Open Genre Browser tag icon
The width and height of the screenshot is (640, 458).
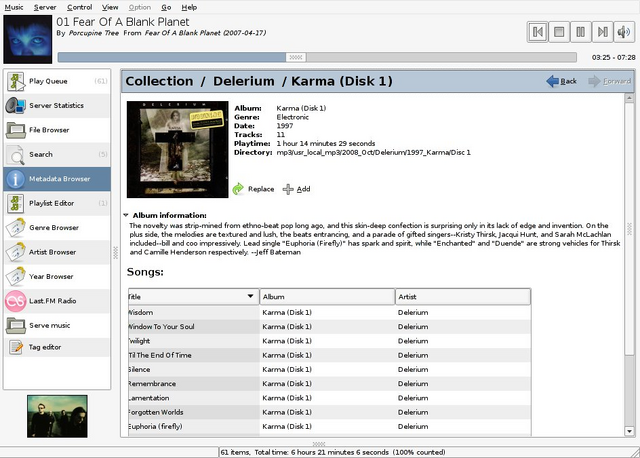point(16,228)
